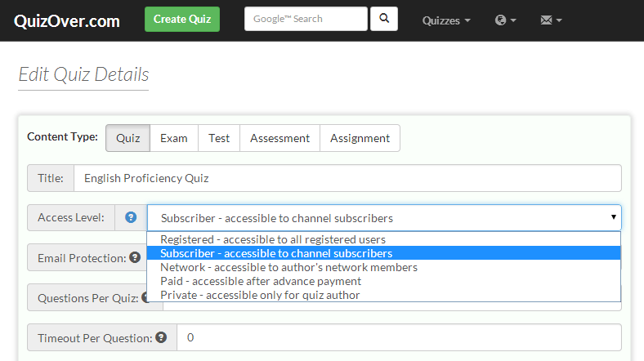
Task: Open the envelope messages menu
Action: pyautogui.click(x=551, y=20)
